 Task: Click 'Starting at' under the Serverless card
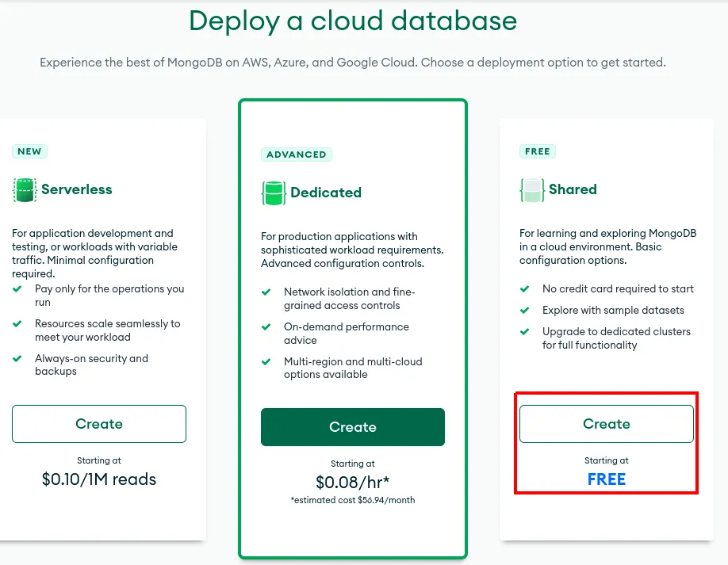99,460
